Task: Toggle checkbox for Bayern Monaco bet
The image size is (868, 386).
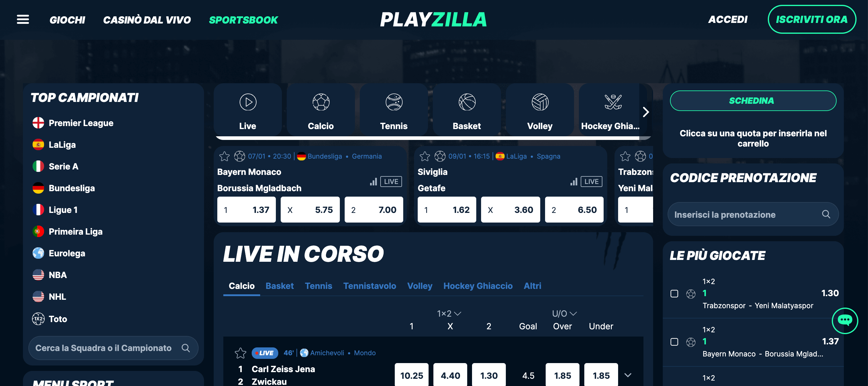Action: click(674, 342)
